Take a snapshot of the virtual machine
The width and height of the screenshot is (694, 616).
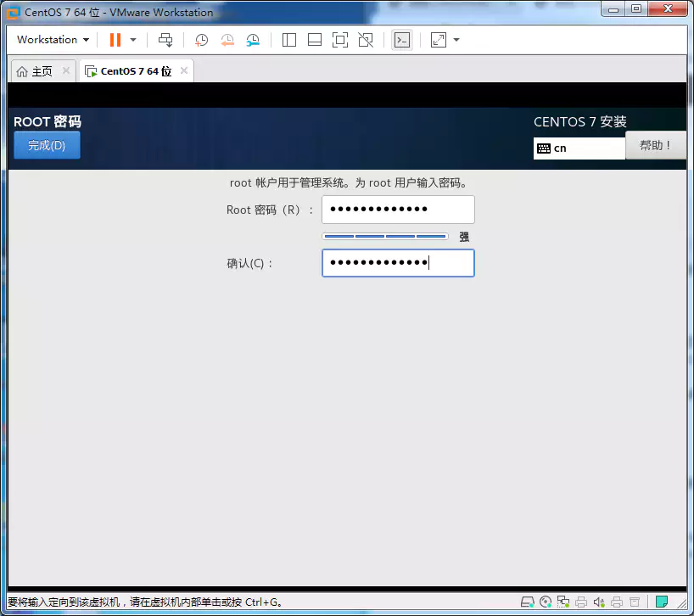199,40
